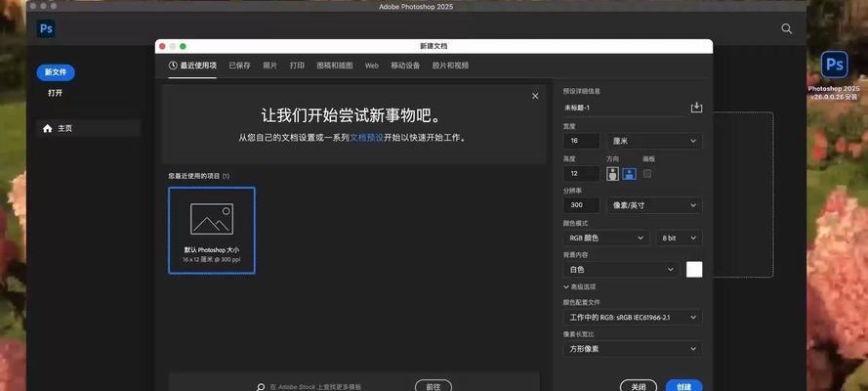Image resolution: width=868 pixels, height=391 pixels.
Task: Select the 默认 Photoshop 大小 preset thumbnail
Action: [212, 231]
